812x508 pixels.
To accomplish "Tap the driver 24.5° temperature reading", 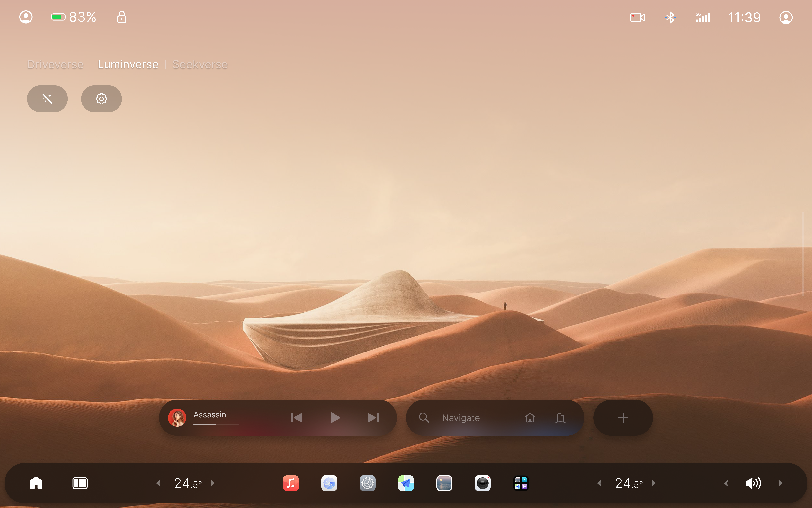I will coord(188,483).
